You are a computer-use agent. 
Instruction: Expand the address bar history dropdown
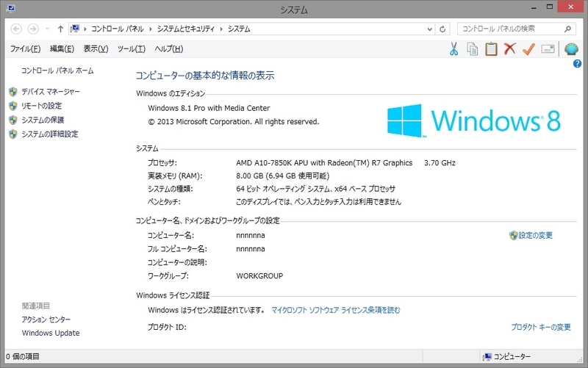click(x=430, y=29)
